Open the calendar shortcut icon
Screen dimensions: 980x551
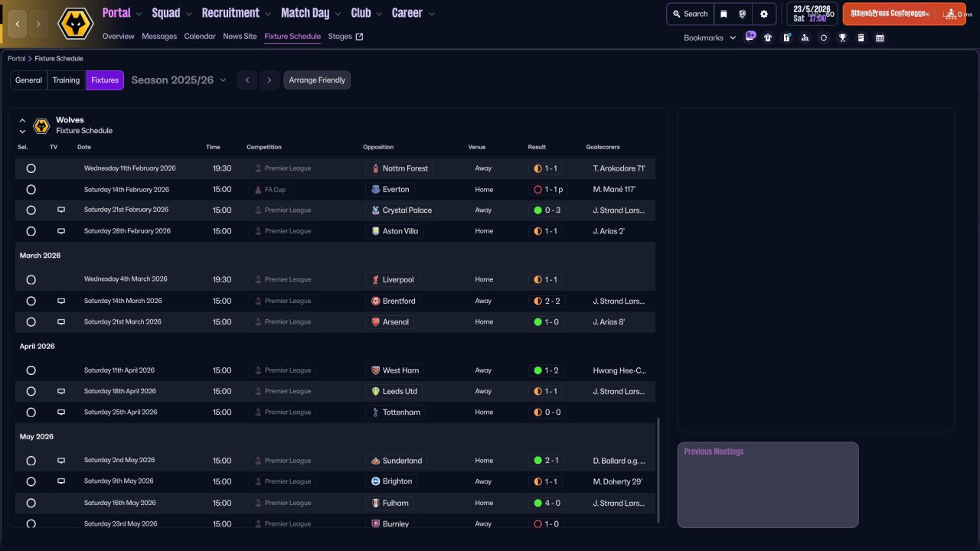880,37
